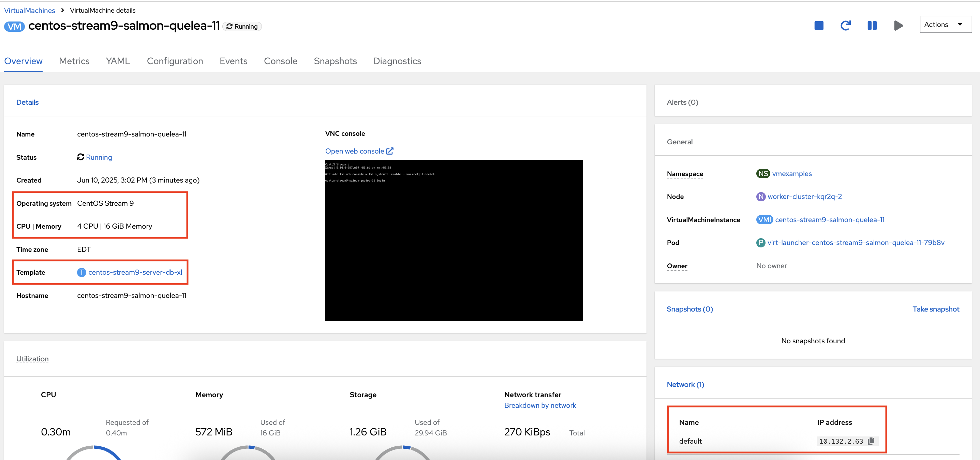The height and width of the screenshot is (460, 980).
Task: Pause the VM with the pause icon
Action: tap(872, 26)
